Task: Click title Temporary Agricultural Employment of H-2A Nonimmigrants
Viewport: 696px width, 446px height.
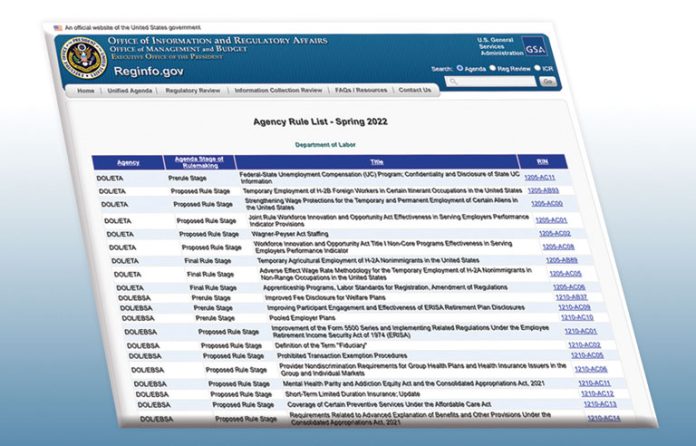Action: 368,260
